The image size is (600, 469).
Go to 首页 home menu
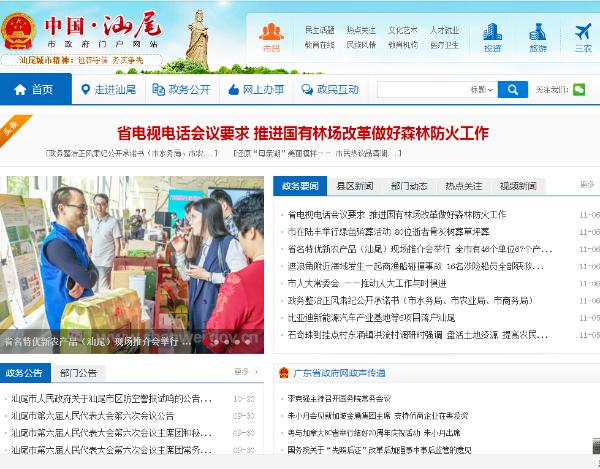[x=36, y=89]
